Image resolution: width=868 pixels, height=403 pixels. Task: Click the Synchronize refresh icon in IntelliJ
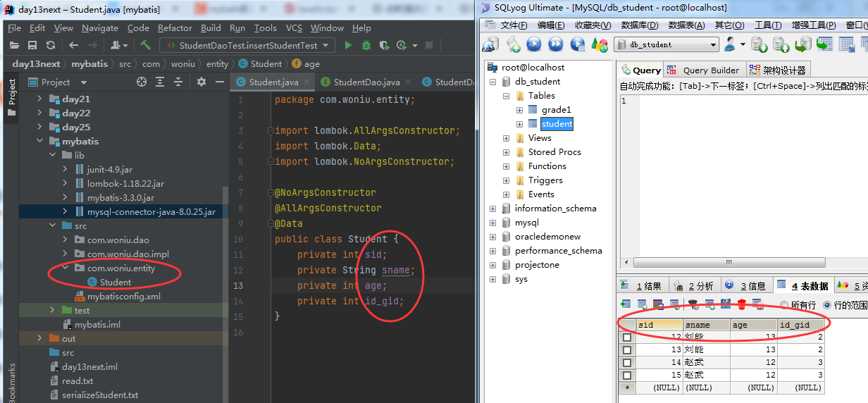coord(51,45)
